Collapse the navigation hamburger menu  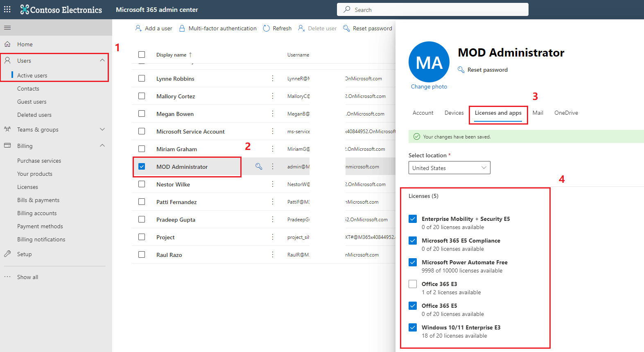(7, 27)
